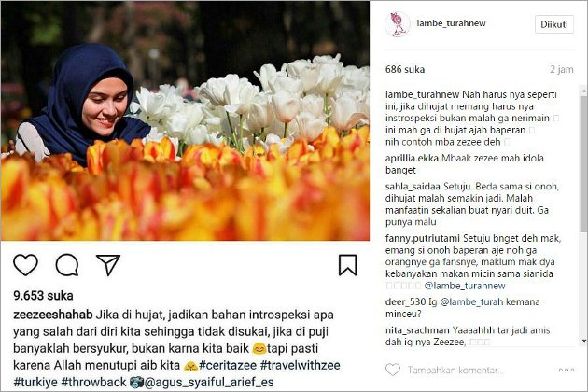The height and width of the screenshot is (392, 588).
Task: Open the #travelwithzee hashtag
Action: click(300, 365)
